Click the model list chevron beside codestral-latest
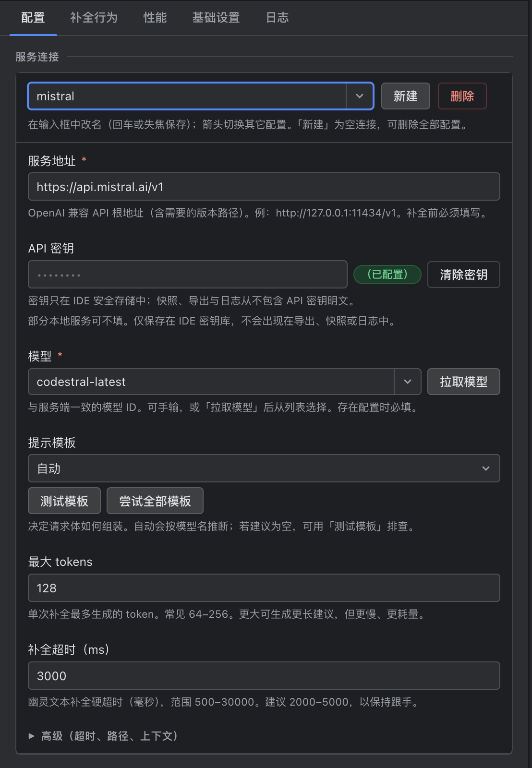The height and width of the screenshot is (768, 532). tap(408, 382)
